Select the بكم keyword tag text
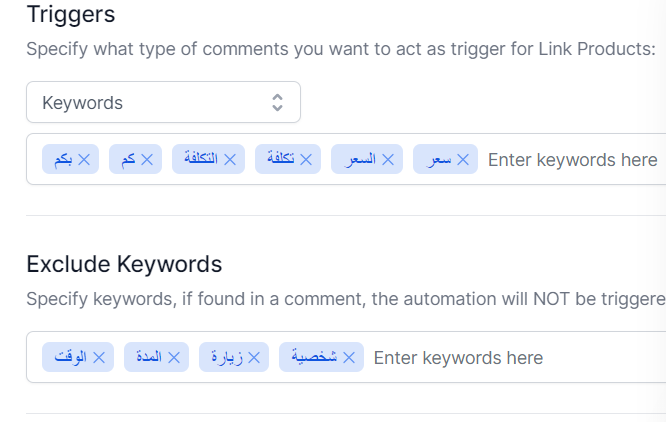The image size is (666, 422). [63, 159]
